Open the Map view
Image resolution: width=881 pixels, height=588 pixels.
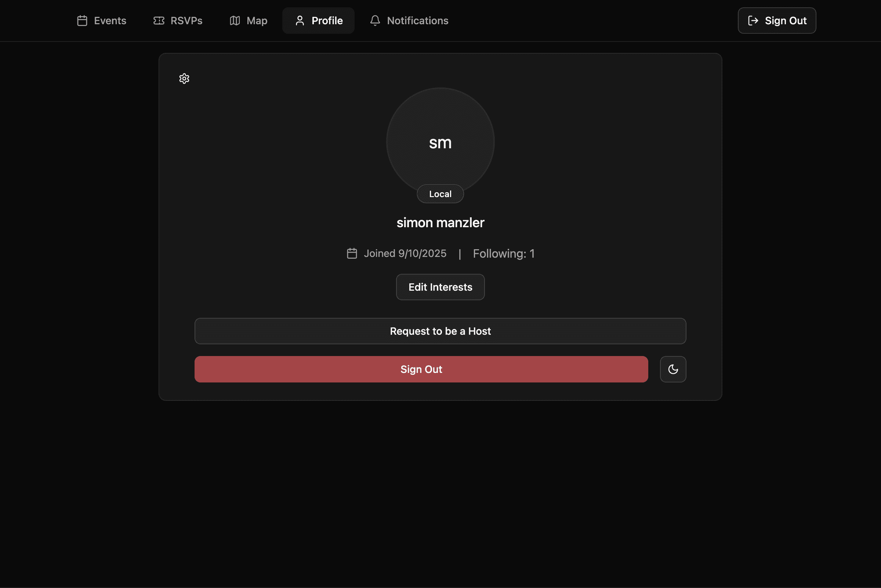248,21
